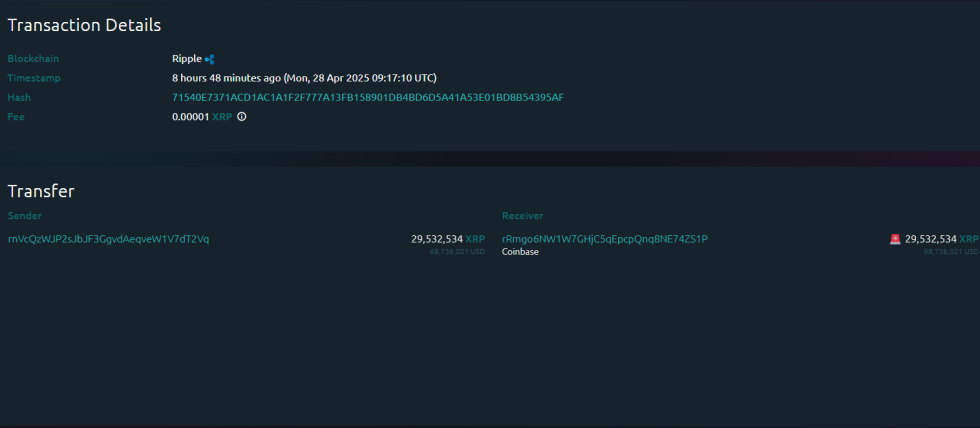Click the 0.00001 fee value

(x=190, y=117)
